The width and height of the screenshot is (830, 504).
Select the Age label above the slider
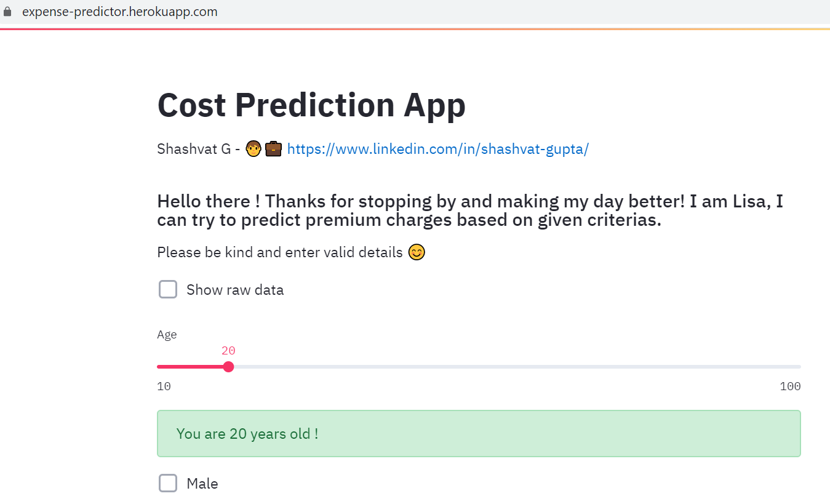[x=167, y=334]
